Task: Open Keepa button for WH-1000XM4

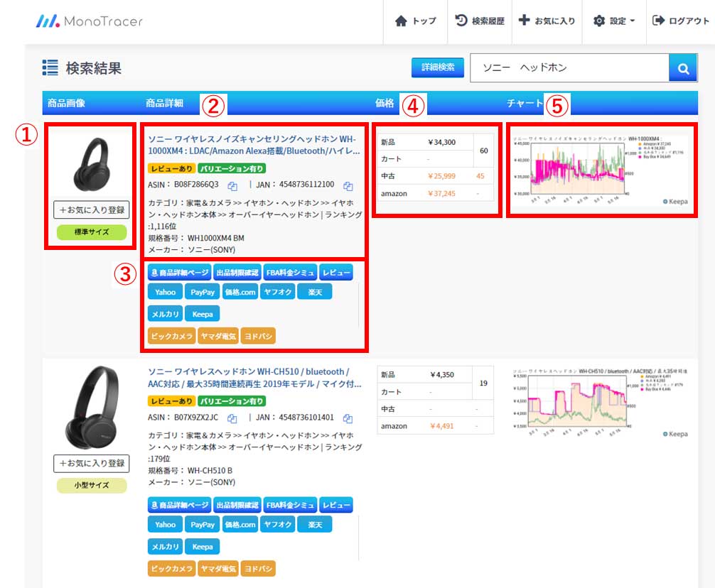Action: coord(203,314)
